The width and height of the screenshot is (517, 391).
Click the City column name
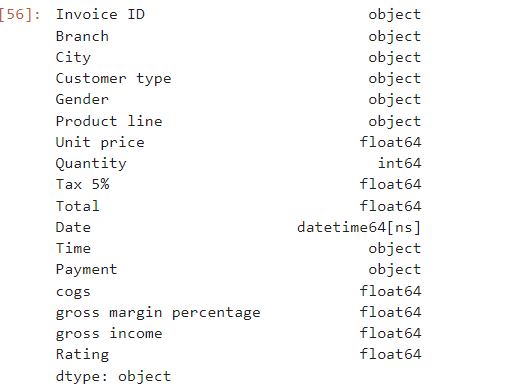tap(73, 58)
